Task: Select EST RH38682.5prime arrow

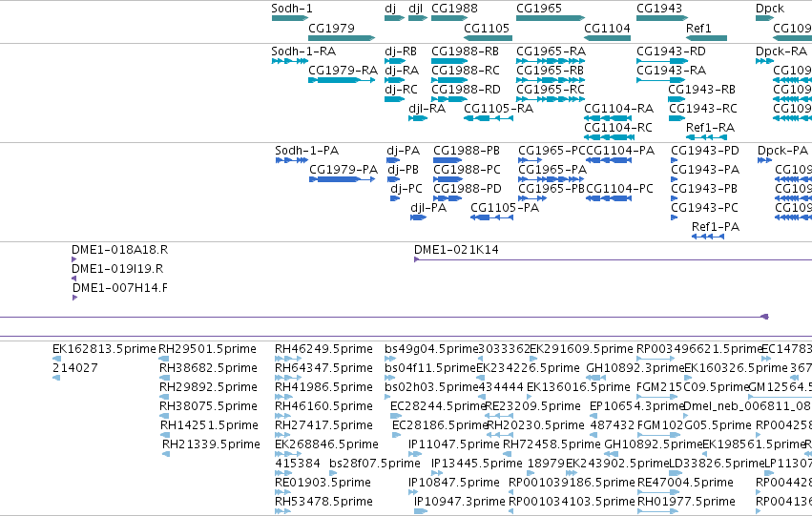Action: tap(165, 378)
